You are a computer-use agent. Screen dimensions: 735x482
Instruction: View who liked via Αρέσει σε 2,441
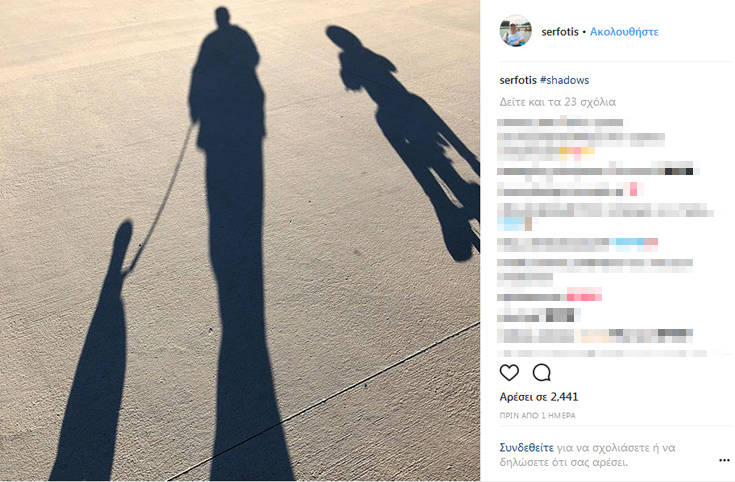[x=539, y=397]
